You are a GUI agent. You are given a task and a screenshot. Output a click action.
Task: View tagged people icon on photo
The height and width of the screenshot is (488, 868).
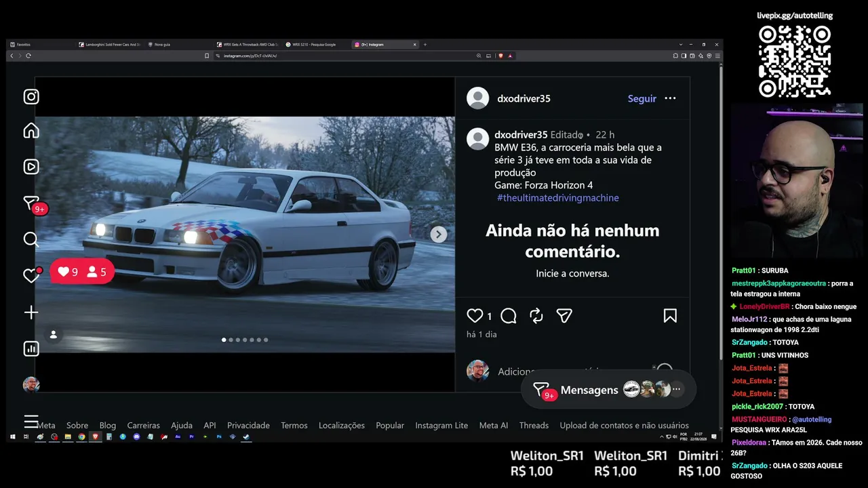pyautogui.click(x=54, y=334)
